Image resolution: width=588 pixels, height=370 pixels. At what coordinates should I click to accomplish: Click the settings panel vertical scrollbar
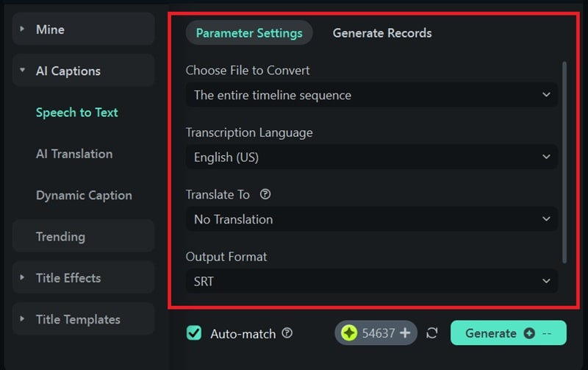click(564, 162)
